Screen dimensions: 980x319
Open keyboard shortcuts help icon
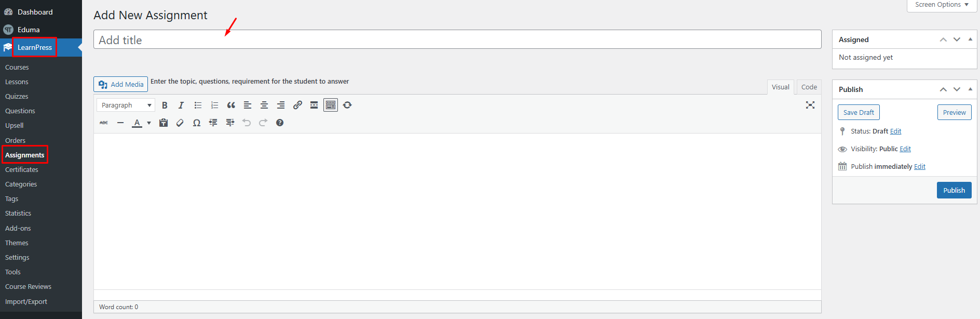280,123
